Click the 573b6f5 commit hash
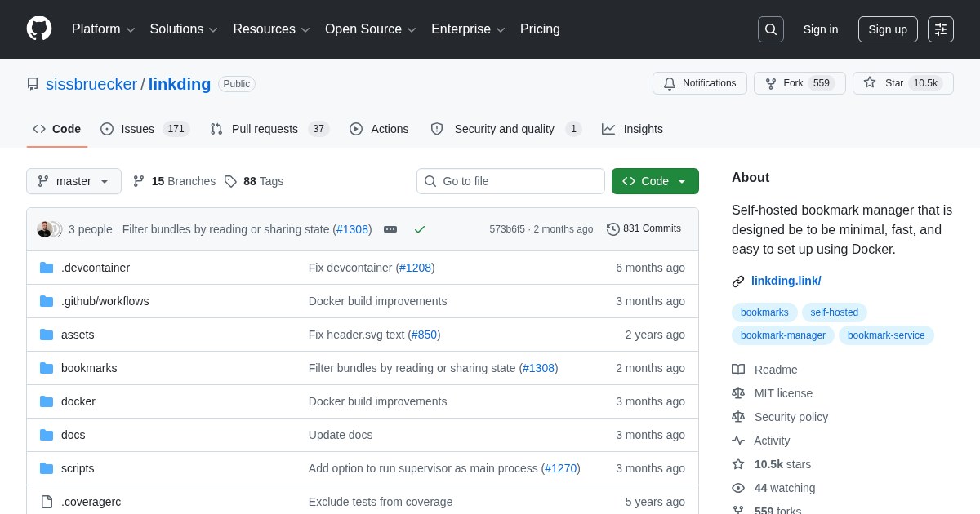This screenshot has width=980, height=514. pyautogui.click(x=507, y=229)
